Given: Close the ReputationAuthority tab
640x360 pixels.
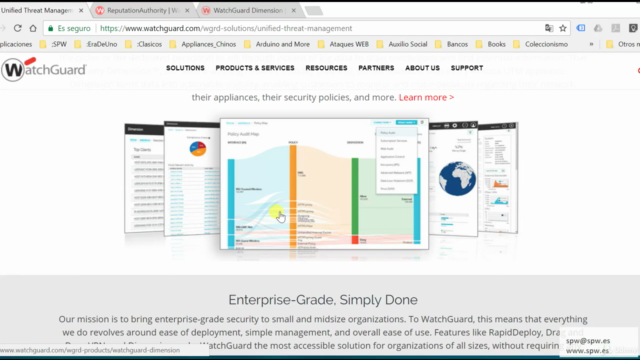Looking at the screenshot, I should [187, 11].
